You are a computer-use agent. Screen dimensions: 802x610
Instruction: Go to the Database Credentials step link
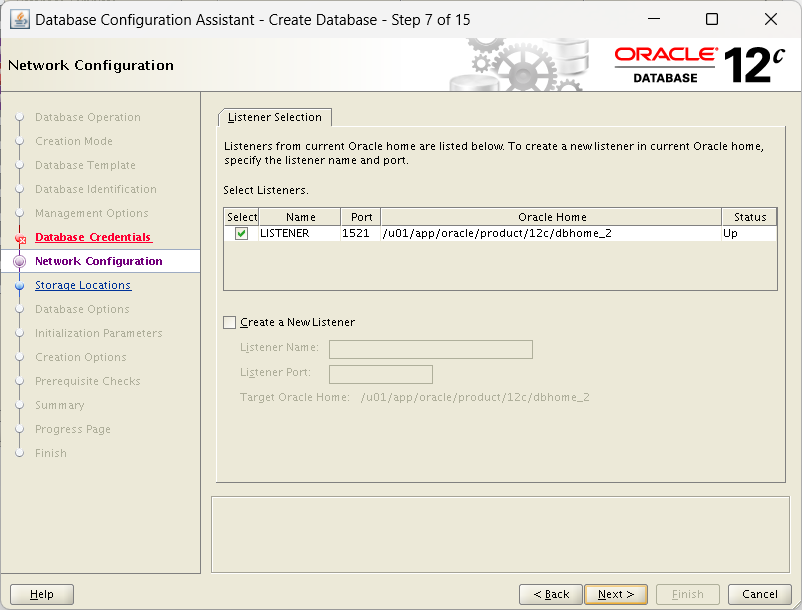pyautogui.click(x=93, y=237)
